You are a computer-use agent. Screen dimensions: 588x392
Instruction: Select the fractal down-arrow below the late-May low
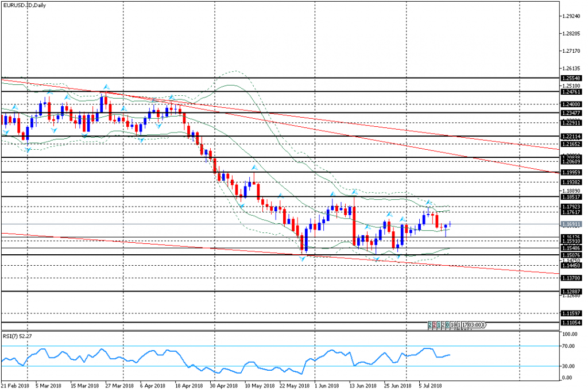click(x=302, y=259)
